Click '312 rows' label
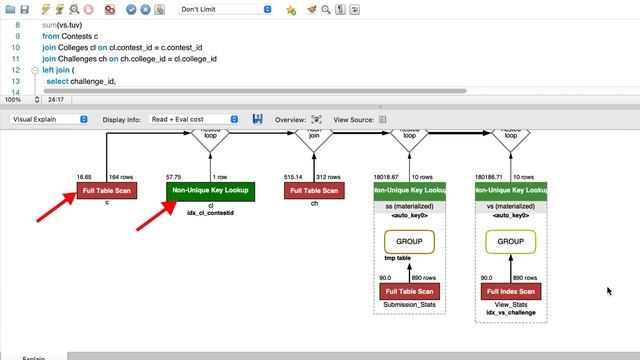Screen dimensions: 640x360 pyautogui.click(x=328, y=177)
